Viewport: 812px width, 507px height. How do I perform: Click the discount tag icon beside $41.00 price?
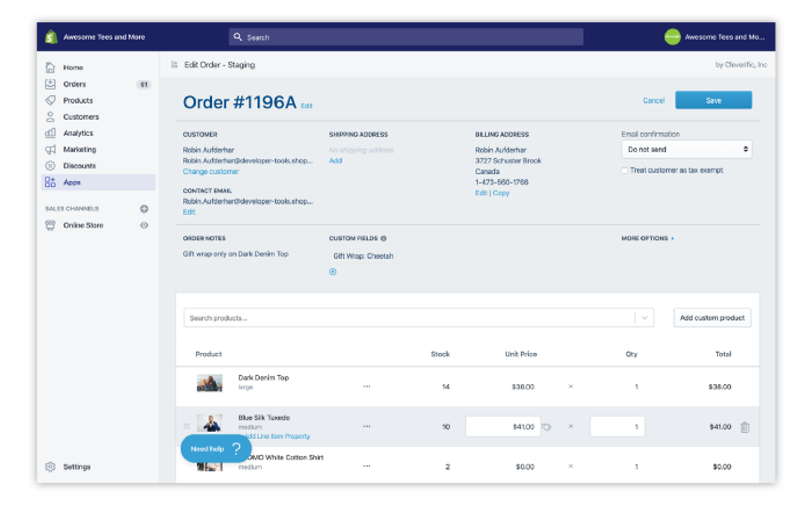pyautogui.click(x=547, y=427)
